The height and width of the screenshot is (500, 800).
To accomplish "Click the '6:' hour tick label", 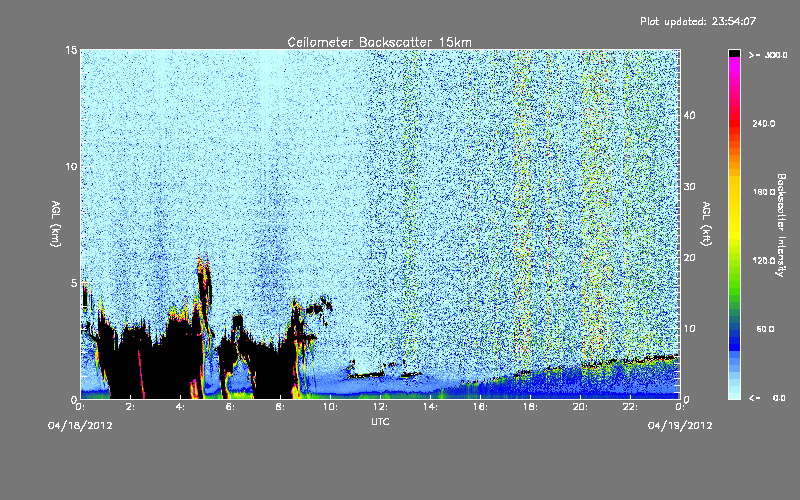I will point(230,407).
